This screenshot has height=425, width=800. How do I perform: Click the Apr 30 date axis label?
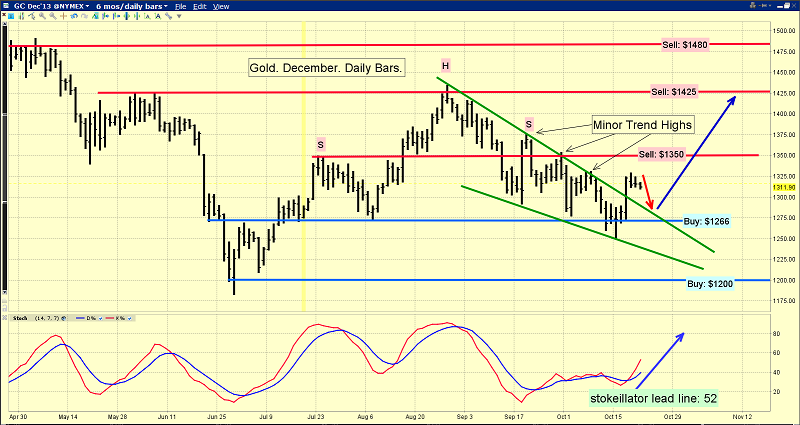18,416
